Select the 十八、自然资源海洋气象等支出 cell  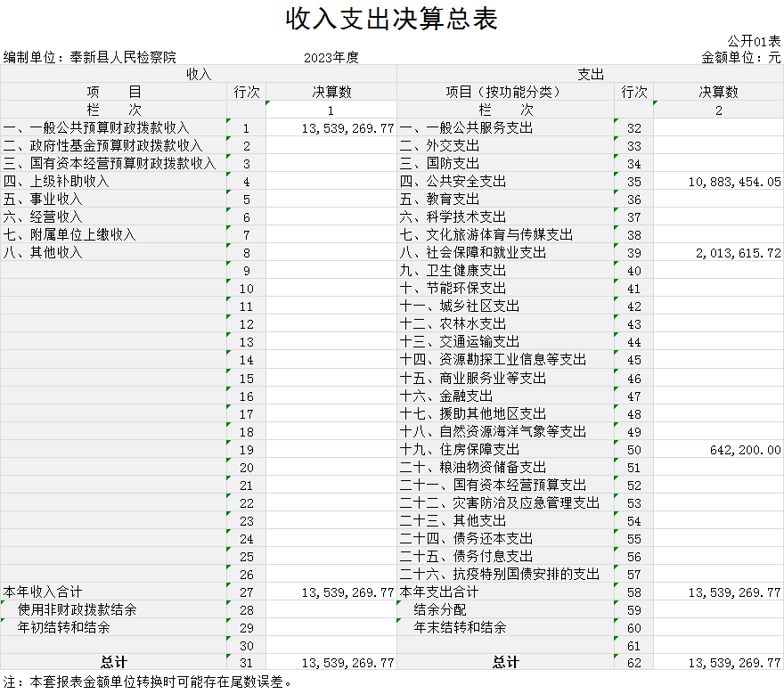click(505, 431)
